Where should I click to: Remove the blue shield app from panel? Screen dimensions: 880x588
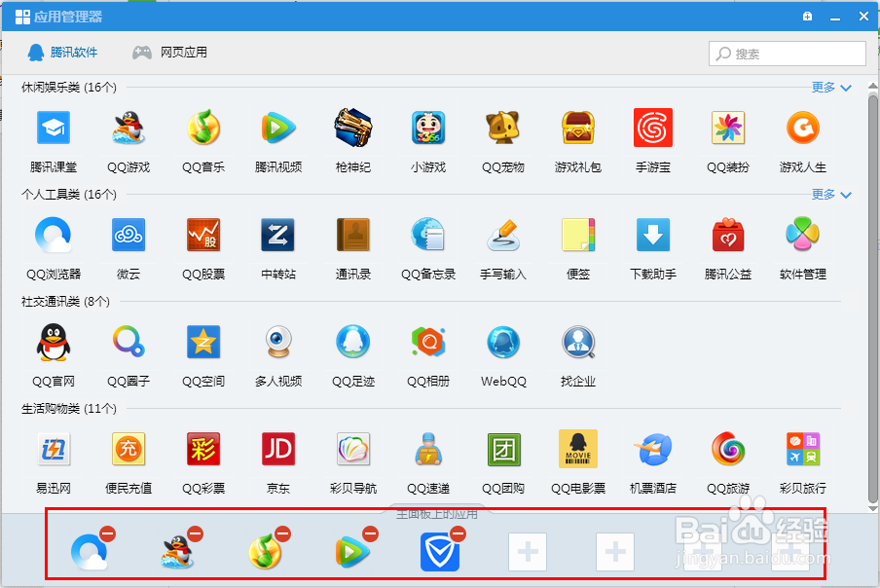tap(458, 533)
